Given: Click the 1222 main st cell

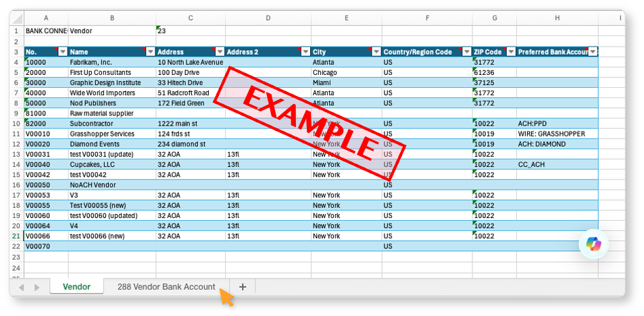Looking at the screenshot, I should [x=191, y=124].
